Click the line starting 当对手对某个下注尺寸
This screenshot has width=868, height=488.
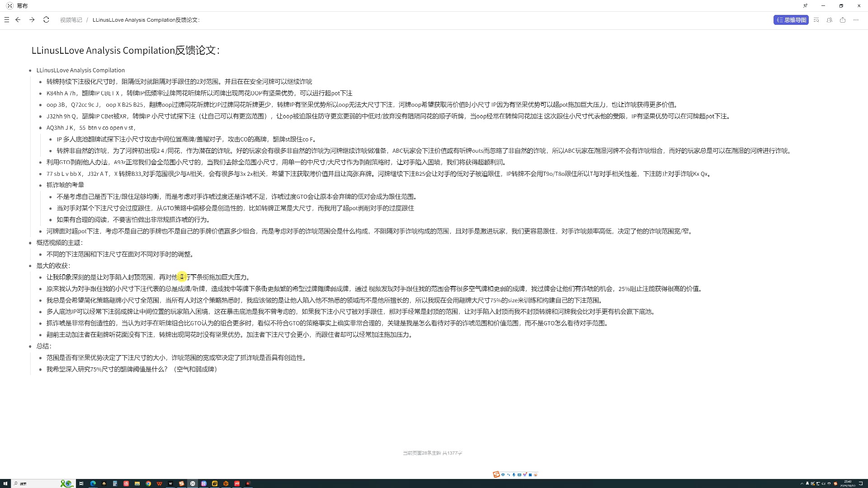235,208
